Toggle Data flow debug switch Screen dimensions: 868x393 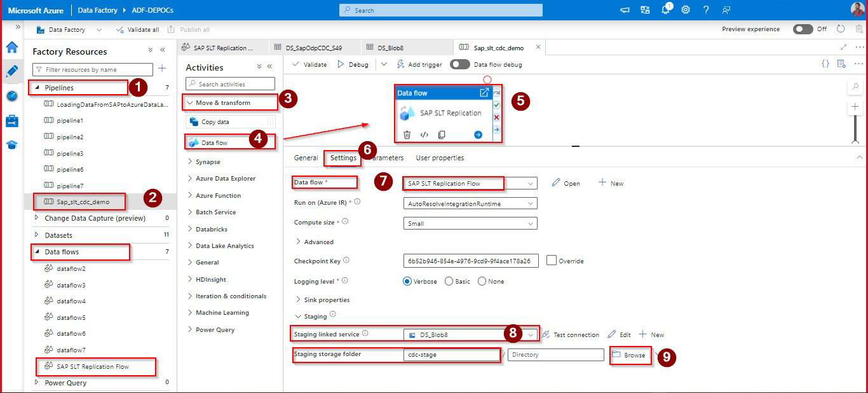459,64
